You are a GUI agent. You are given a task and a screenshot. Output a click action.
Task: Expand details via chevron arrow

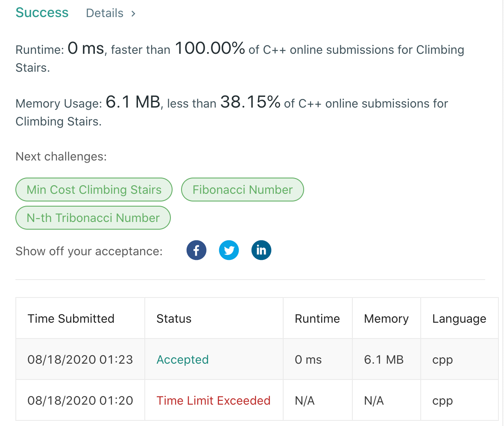[133, 14]
